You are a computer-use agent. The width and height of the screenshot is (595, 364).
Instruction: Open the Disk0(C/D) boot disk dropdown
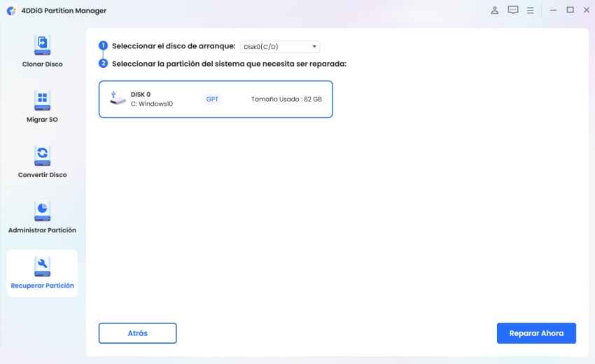click(280, 47)
